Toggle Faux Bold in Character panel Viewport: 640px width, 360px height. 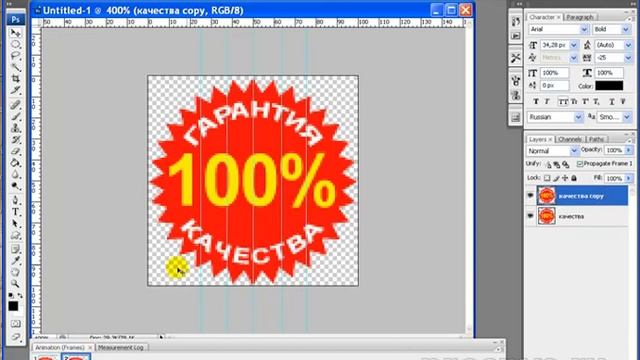coord(536,101)
